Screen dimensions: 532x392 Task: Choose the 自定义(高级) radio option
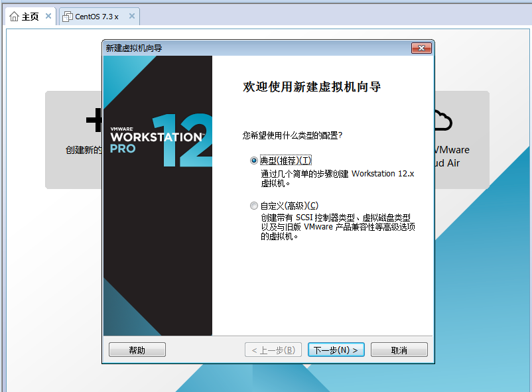click(x=254, y=206)
